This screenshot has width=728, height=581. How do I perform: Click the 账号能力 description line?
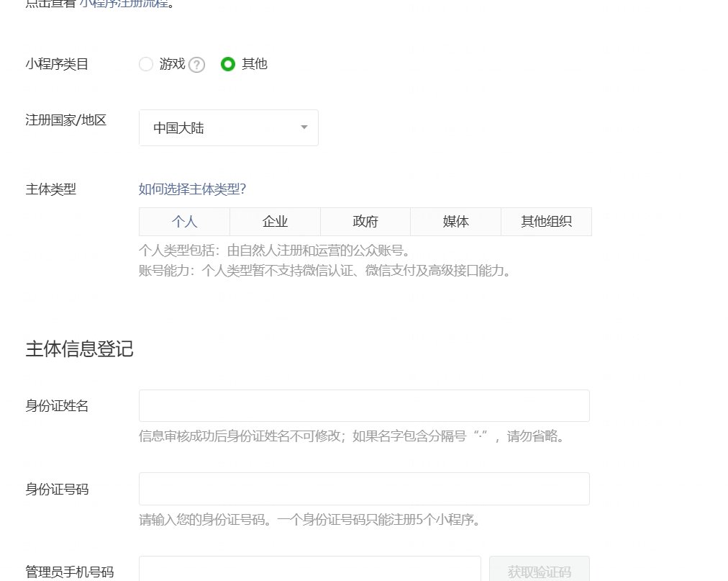324,271
